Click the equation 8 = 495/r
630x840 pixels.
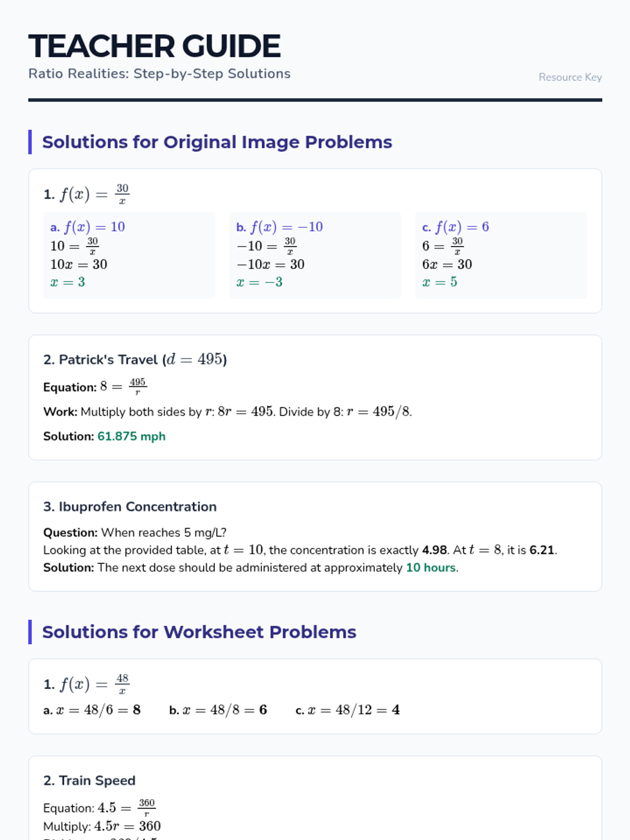[x=123, y=386]
